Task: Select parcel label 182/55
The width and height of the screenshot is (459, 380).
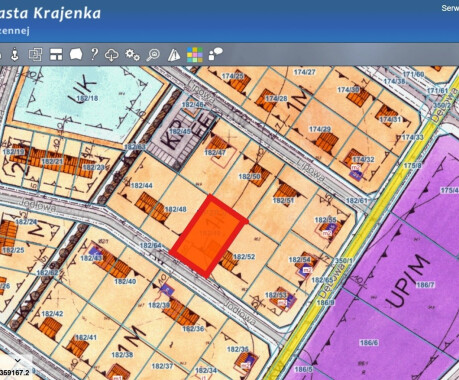Action: pyautogui.click(x=325, y=220)
